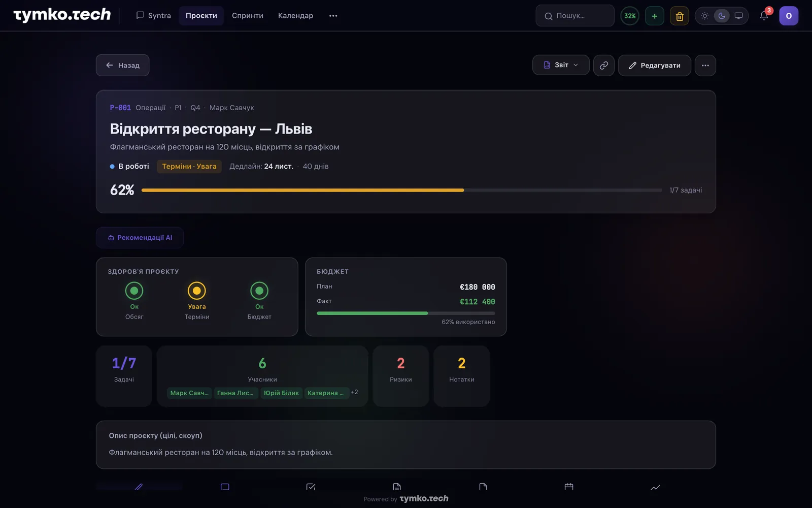Go back with Назад button
Screen dimensions: 812x508
tap(122, 65)
